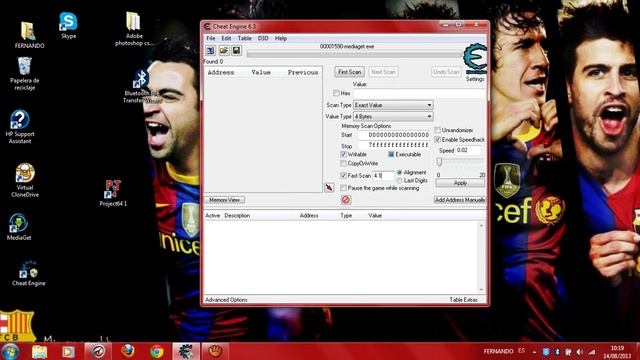Open the FERNANDO folder on desktop
The width and height of the screenshot is (640, 360).
[29, 35]
